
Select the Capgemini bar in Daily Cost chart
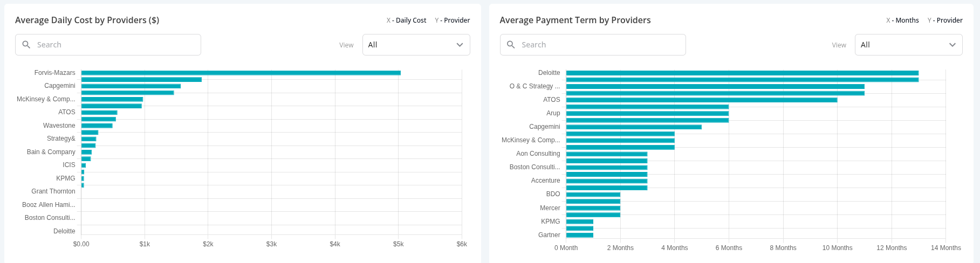click(x=131, y=86)
